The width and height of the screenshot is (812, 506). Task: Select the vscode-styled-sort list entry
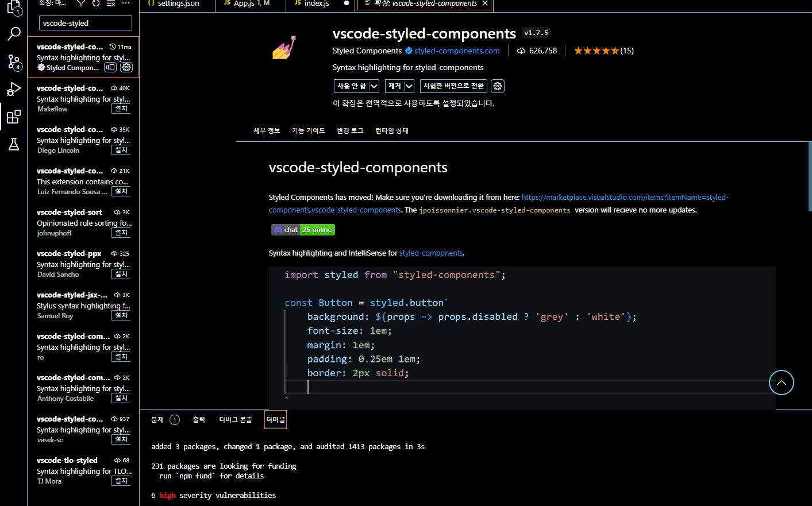tap(83, 222)
